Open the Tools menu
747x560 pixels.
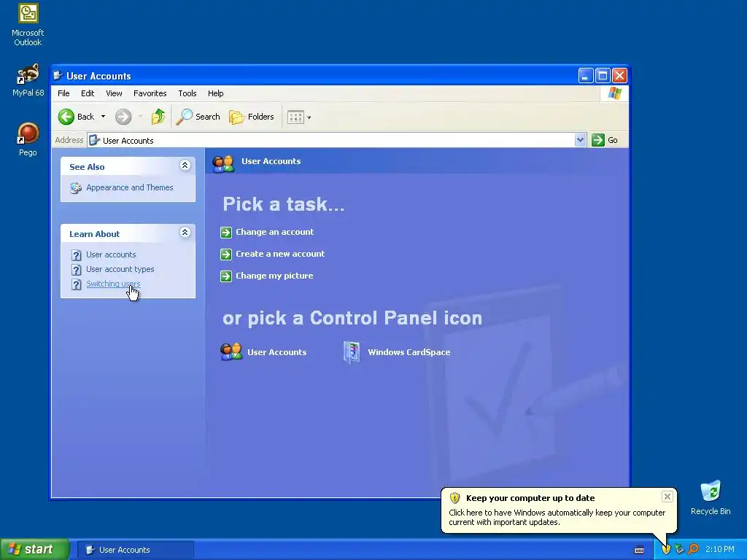[187, 93]
